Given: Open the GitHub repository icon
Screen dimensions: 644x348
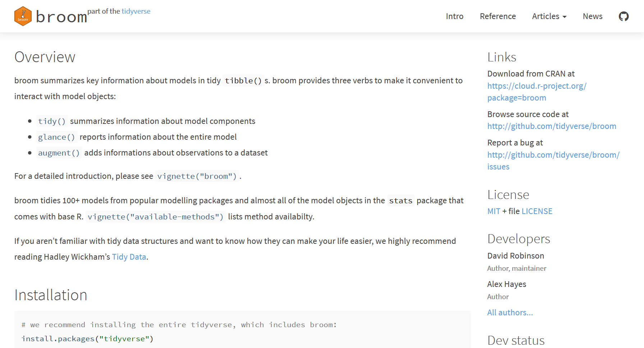Looking at the screenshot, I should (x=624, y=16).
